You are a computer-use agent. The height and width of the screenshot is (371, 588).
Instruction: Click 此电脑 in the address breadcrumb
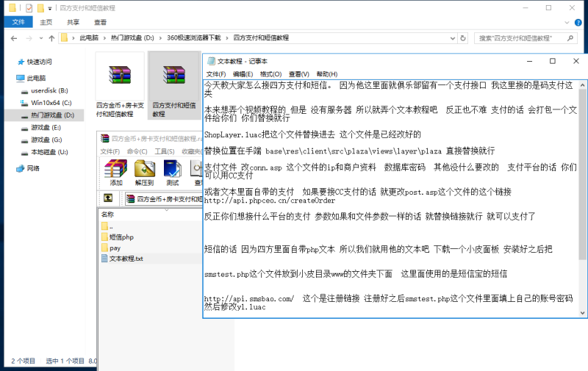coord(89,38)
